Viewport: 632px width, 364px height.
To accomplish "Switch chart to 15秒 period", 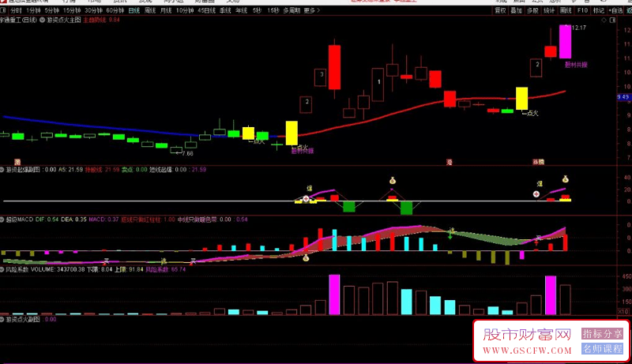I will [273, 10].
